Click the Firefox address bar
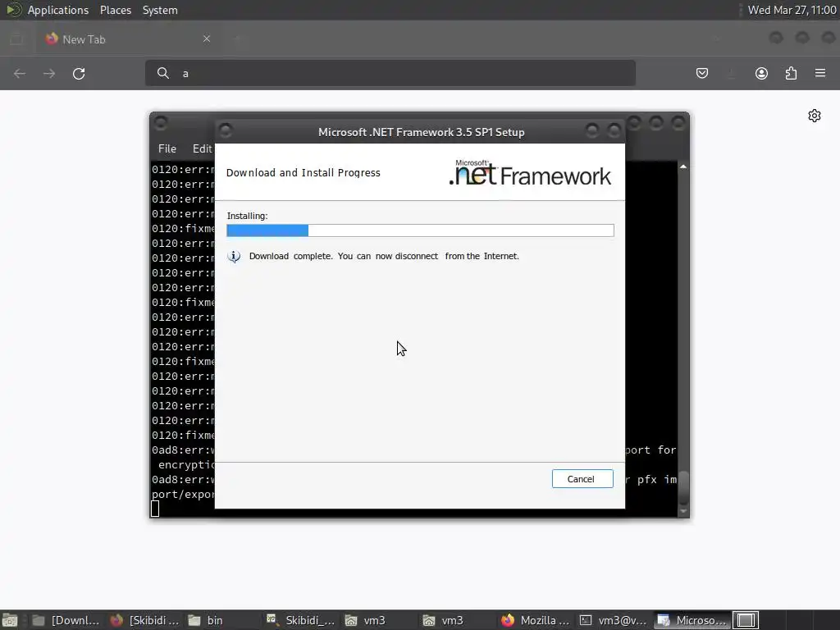The image size is (840, 630). click(x=390, y=73)
